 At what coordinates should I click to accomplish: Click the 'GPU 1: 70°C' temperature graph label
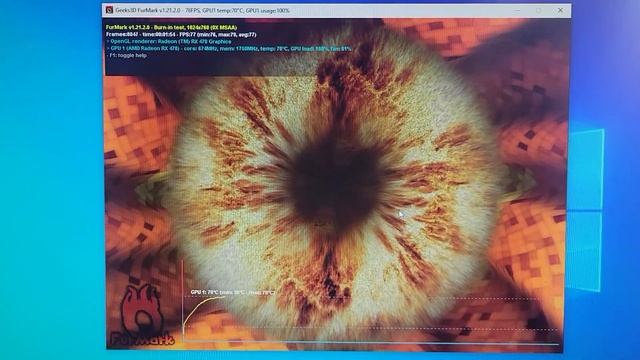tap(233, 292)
